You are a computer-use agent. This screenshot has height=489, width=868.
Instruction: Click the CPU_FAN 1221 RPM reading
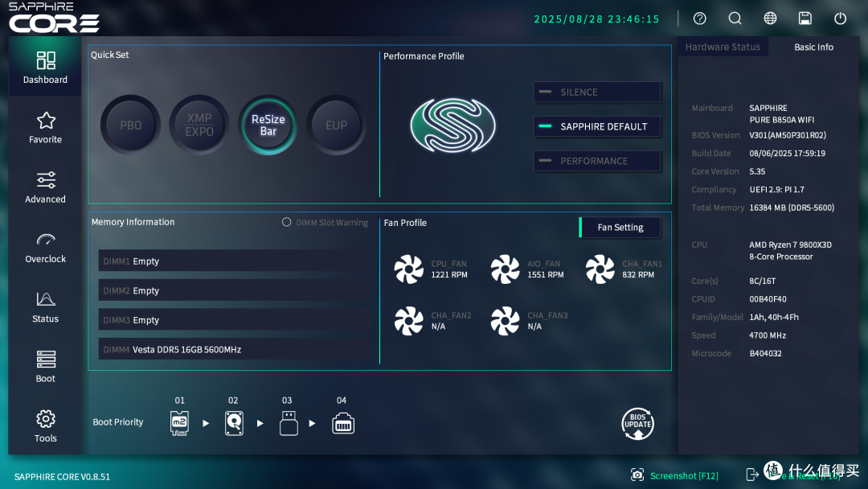coord(449,275)
